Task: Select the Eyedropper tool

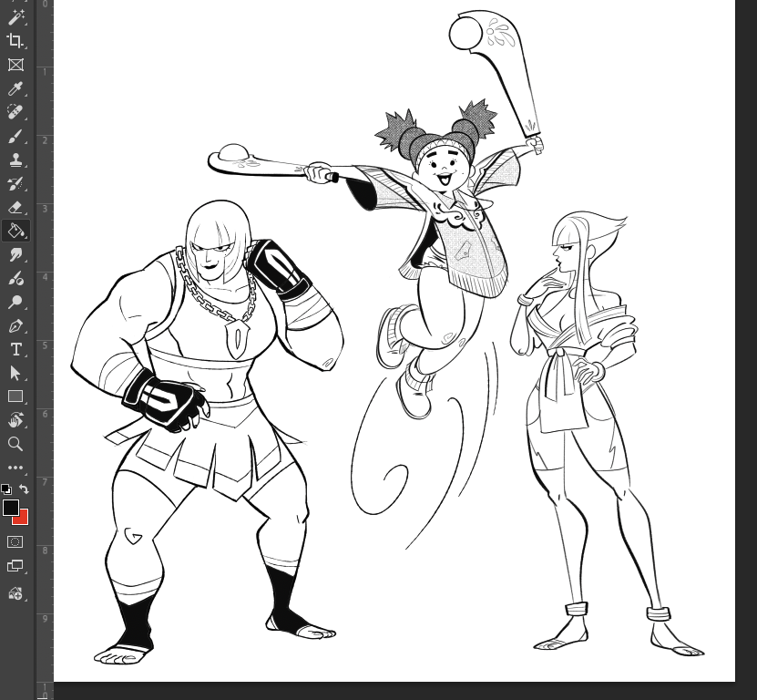Action: click(x=15, y=88)
